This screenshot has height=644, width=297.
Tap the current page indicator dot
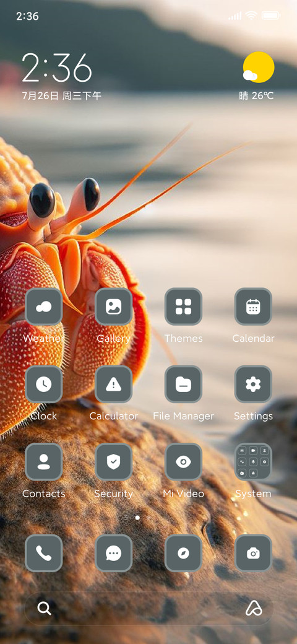click(137, 518)
